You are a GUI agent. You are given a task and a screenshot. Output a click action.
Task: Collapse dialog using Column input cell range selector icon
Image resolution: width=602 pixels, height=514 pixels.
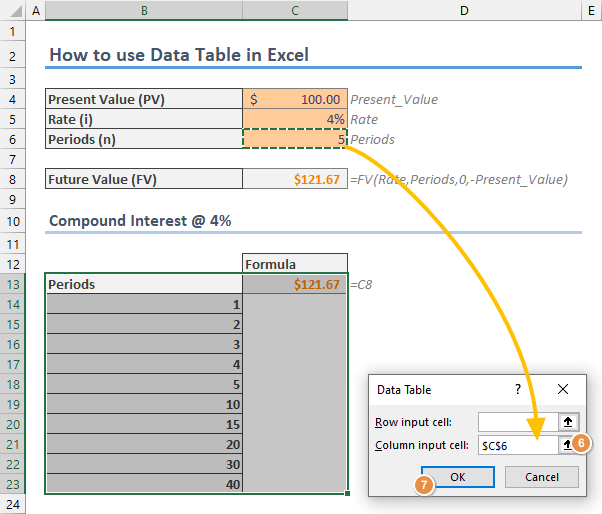click(x=567, y=445)
